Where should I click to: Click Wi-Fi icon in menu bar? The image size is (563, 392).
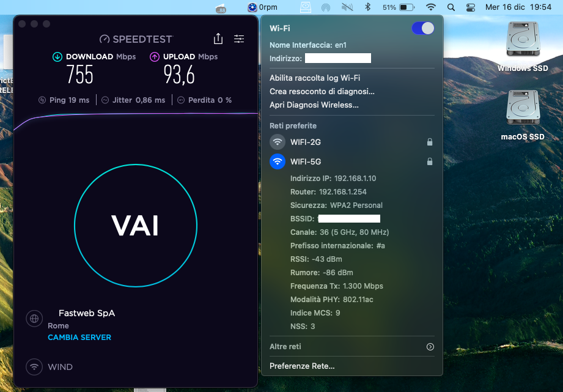click(431, 7)
